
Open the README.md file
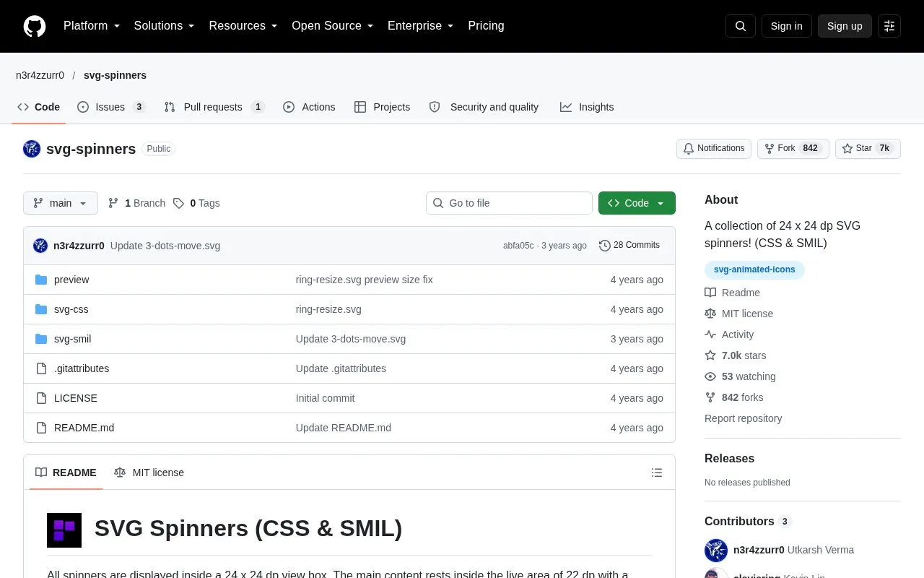click(84, 428)
